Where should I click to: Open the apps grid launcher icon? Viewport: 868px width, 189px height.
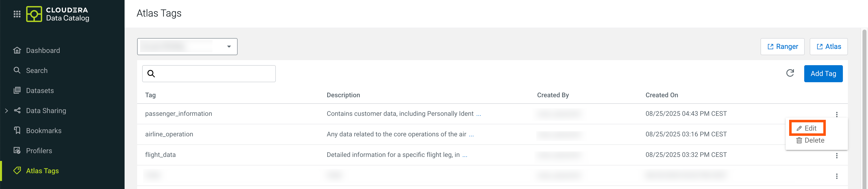pyautogui.click(x=17, y=14)
